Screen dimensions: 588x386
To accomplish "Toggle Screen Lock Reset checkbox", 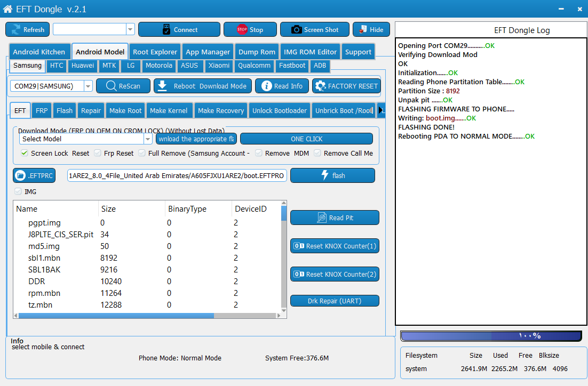I will pos(25,153).
